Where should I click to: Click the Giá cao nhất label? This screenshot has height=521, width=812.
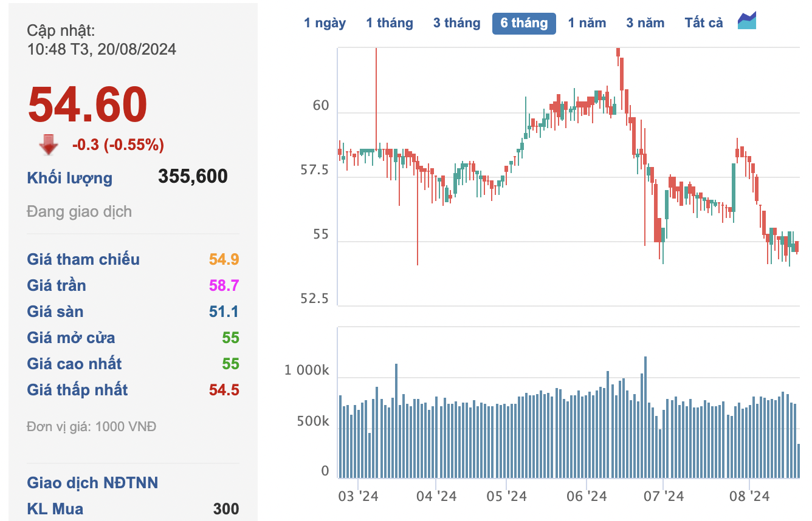[x=74, y=364]
